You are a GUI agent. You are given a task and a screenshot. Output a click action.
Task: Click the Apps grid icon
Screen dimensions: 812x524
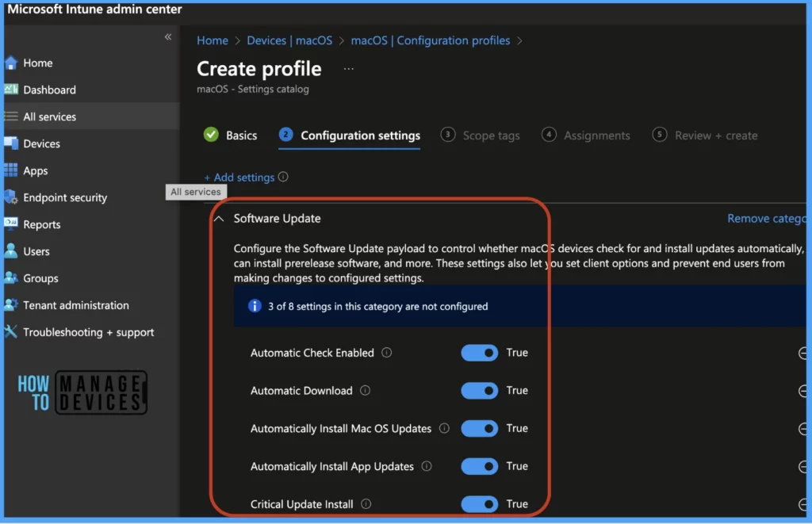11,170
